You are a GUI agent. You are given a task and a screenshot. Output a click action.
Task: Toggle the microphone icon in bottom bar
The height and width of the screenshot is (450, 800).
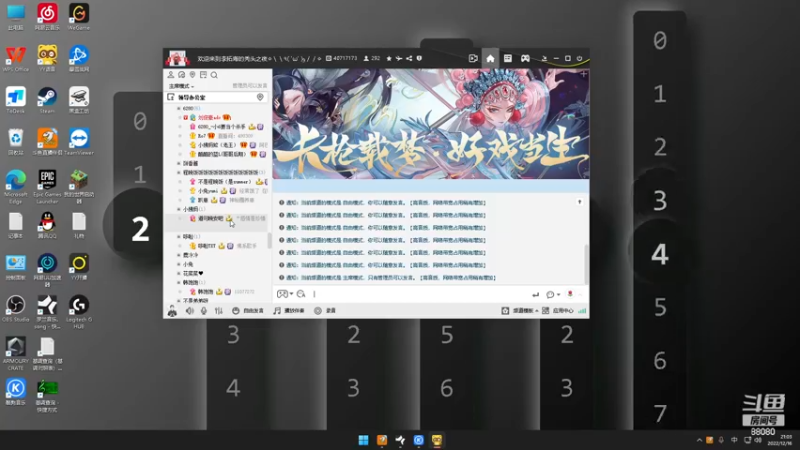coord(204,310)
